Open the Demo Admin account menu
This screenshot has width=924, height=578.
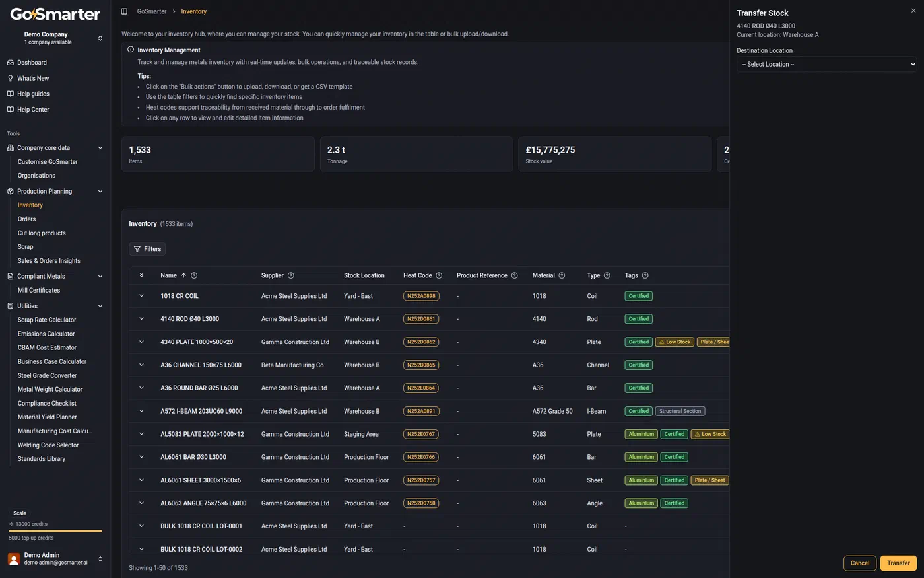(55, 559)
